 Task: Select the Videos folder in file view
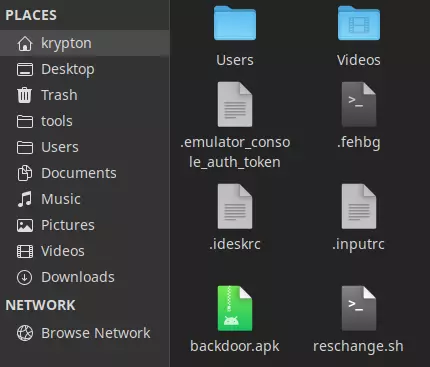(359, 23)
